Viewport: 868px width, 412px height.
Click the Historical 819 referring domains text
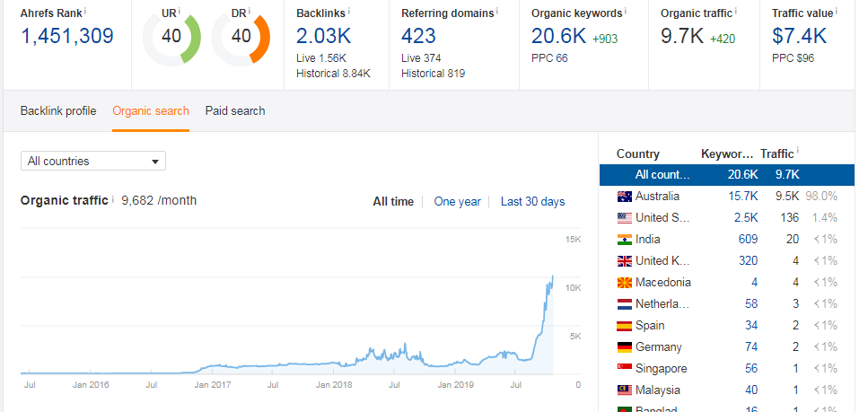click(x=433, y=73)
